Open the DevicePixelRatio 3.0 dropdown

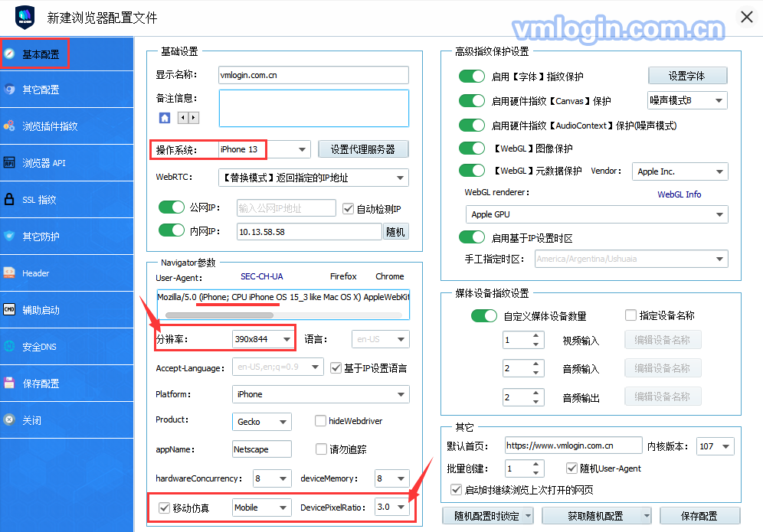tap(391, 507)
